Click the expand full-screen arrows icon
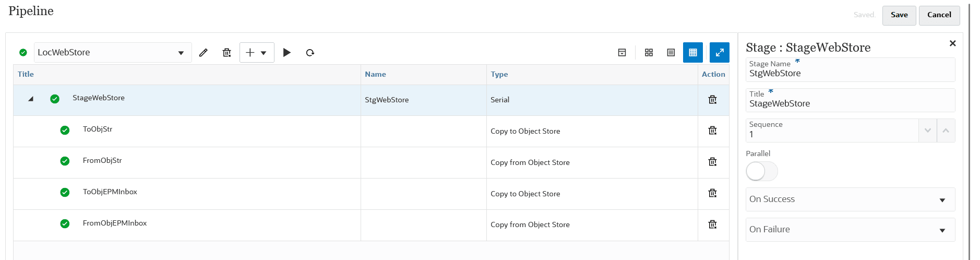 (x=719, y=53)
